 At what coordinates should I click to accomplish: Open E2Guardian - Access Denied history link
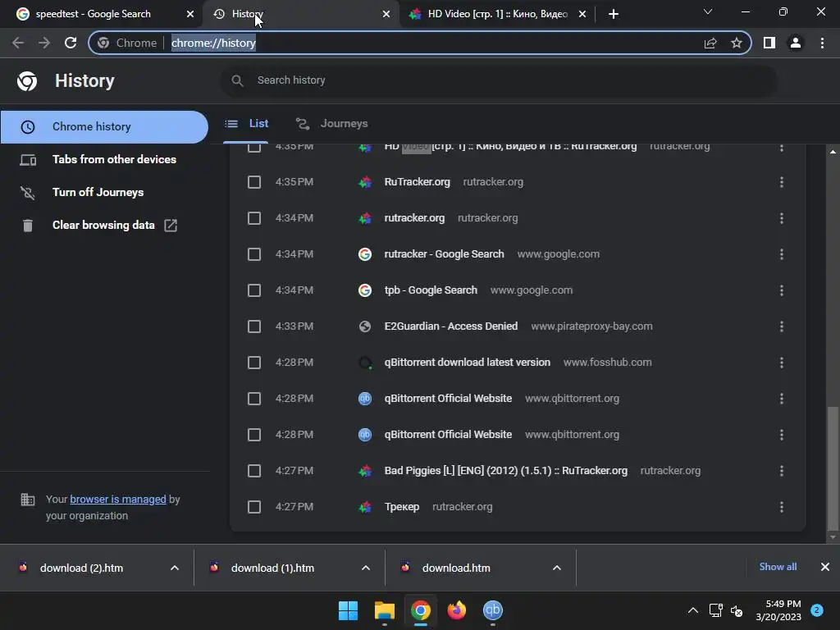[x=451, y=326]
